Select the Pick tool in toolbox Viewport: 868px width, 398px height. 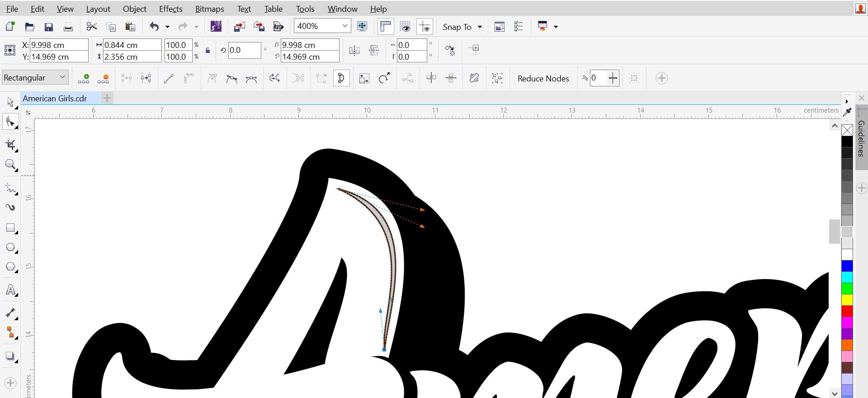(x=10, y=102)
